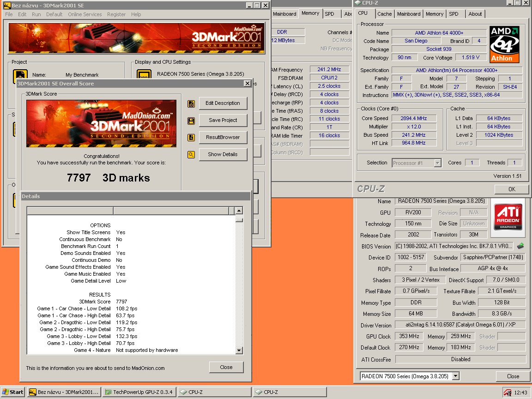
Task: Click the ATI Radeon logo in GPU-Z
Action: tap(508, 217)
